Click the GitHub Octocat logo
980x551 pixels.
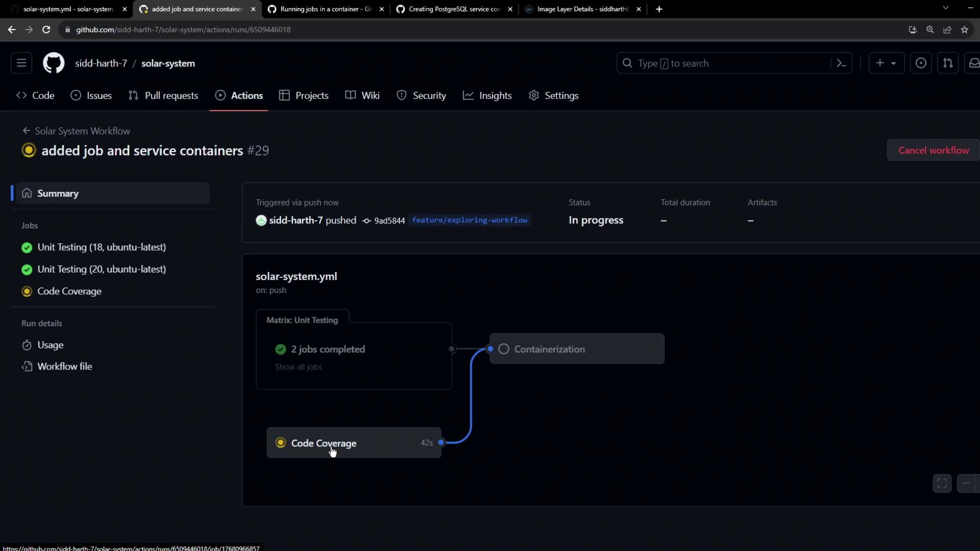tap(54, 63)
